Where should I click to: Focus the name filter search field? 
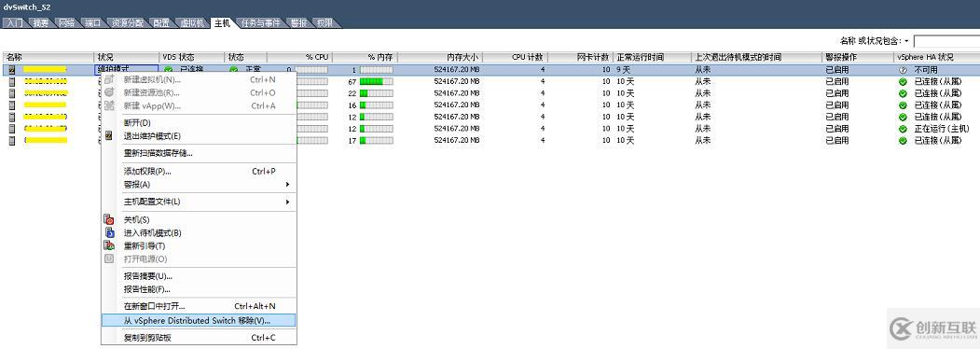[x=946, y=41]
